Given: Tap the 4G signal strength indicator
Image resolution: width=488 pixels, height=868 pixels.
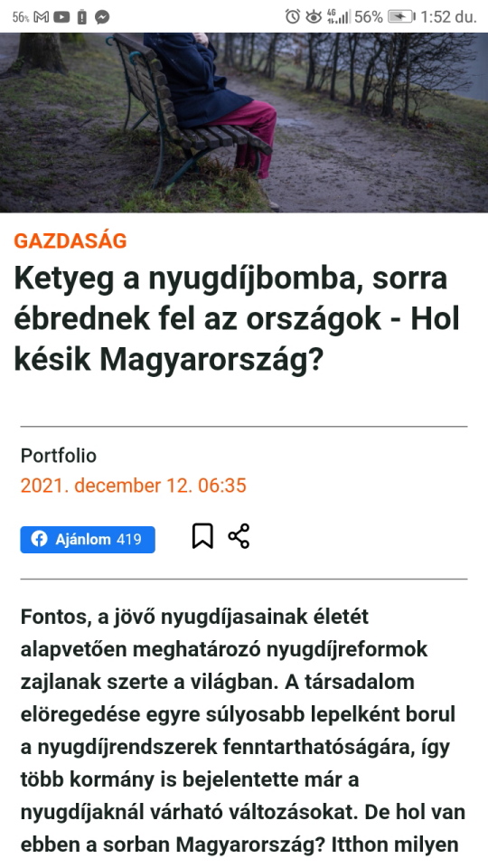Looking at the screenshot, I should click(x=338, y=16).
